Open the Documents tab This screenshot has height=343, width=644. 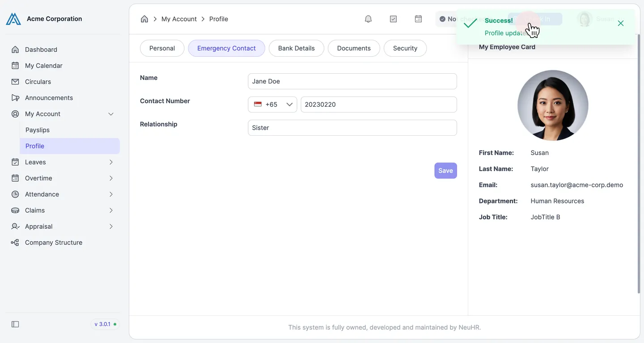coord(354,48)
